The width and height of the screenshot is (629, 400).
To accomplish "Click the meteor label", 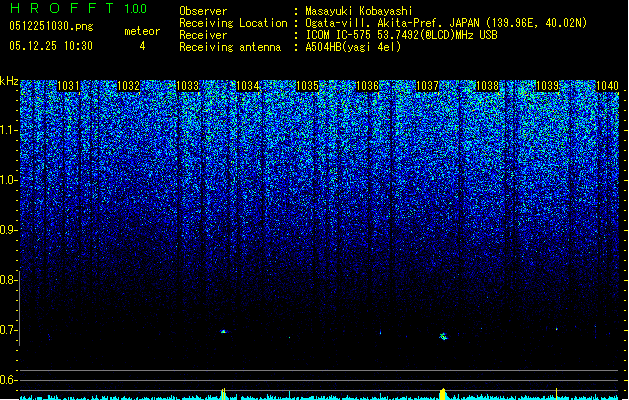I will pos(142,31).
